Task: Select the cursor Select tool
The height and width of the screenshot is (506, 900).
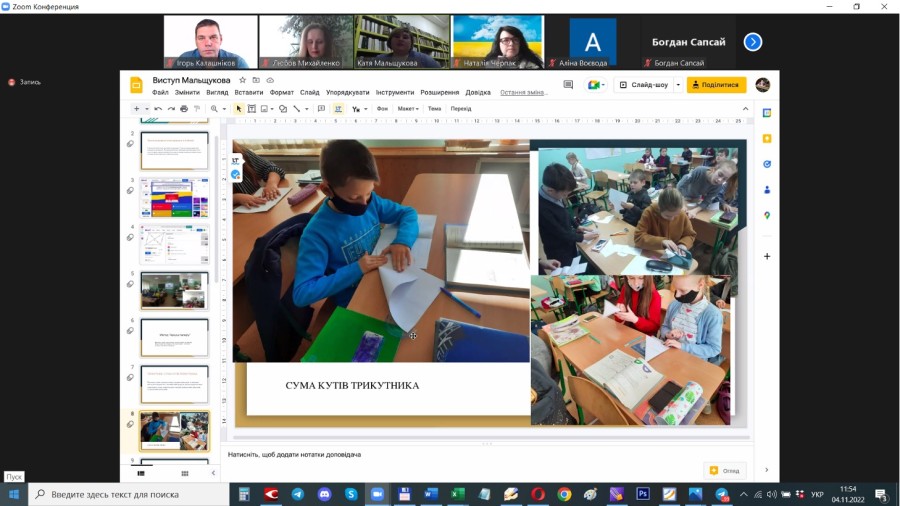Action: 239,108
